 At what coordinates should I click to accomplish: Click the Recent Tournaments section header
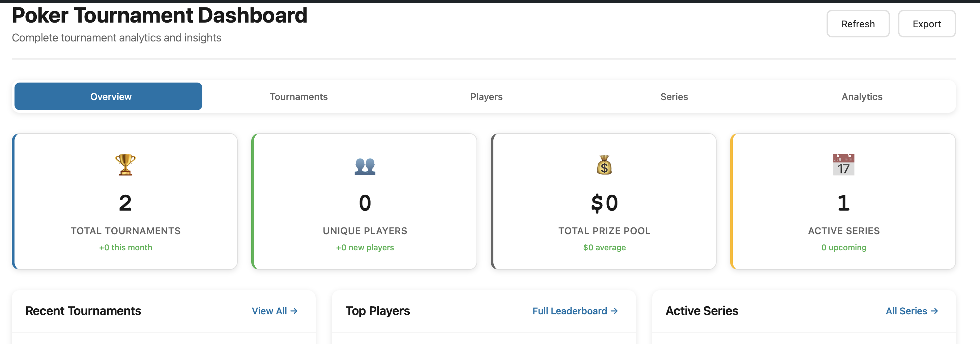83,311
